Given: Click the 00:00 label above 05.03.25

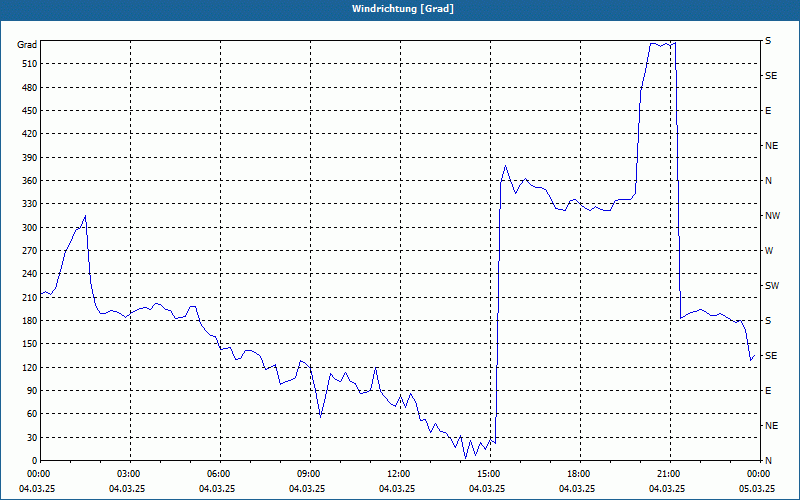Looking at the screenshot, I should pos(757,474).
